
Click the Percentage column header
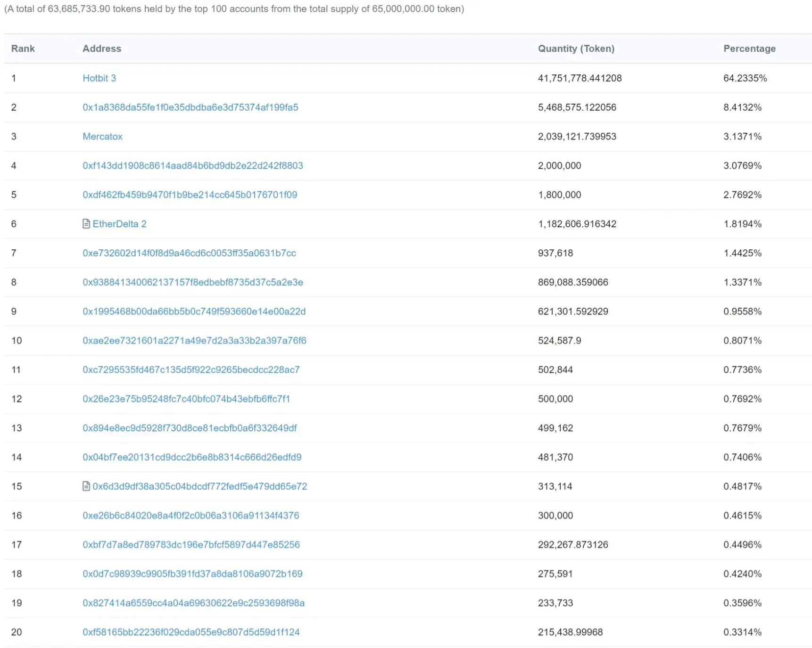coord(749,49)
